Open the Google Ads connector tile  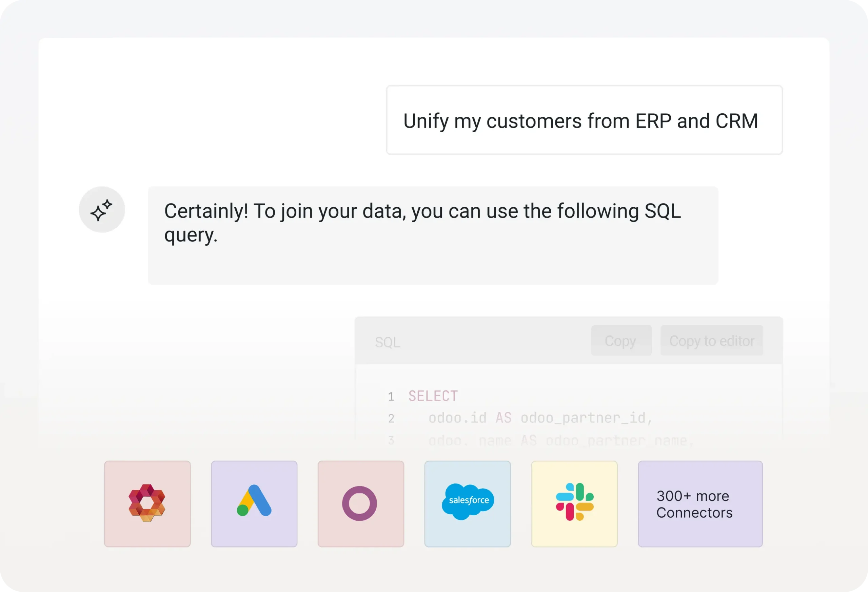(x=254, y=503)
